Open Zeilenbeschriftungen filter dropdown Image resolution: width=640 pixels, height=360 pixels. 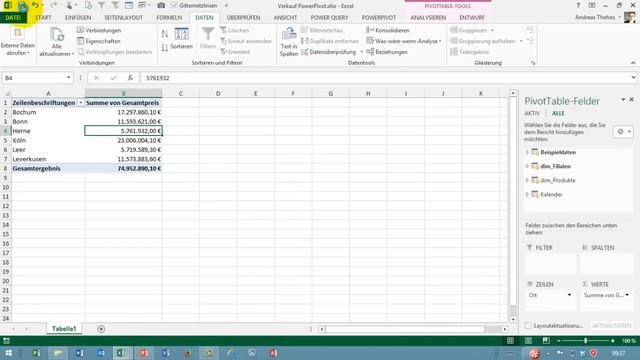point(80,103)
